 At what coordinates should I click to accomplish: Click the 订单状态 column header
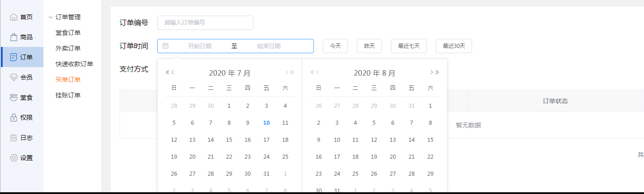(x=555, y=101)
